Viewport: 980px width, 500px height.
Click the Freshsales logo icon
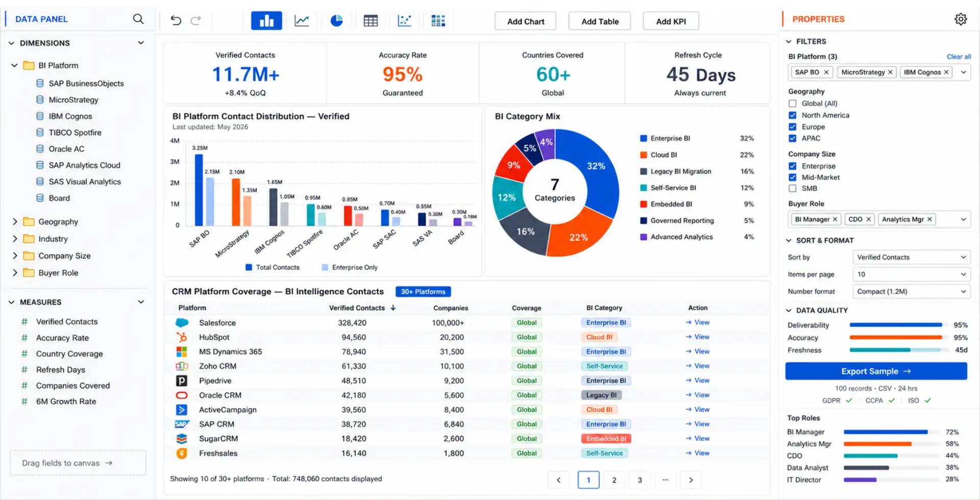182,453
